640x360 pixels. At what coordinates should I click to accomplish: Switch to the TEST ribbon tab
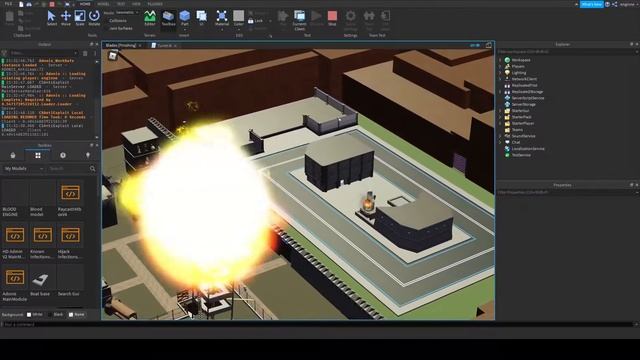click(x=121, y=4)
